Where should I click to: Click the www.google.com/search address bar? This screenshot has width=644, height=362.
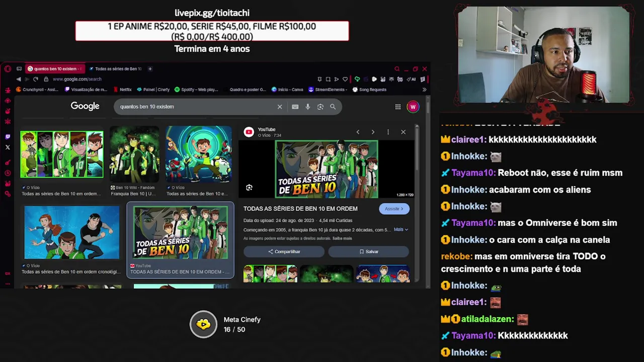pos(77,79)
